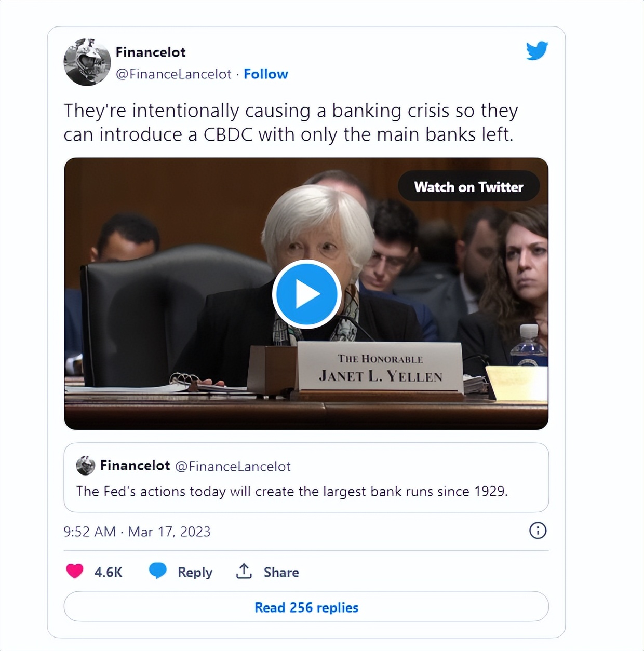Click the Follow link
This screenshot has width=644, height=651.
point(266,74)
